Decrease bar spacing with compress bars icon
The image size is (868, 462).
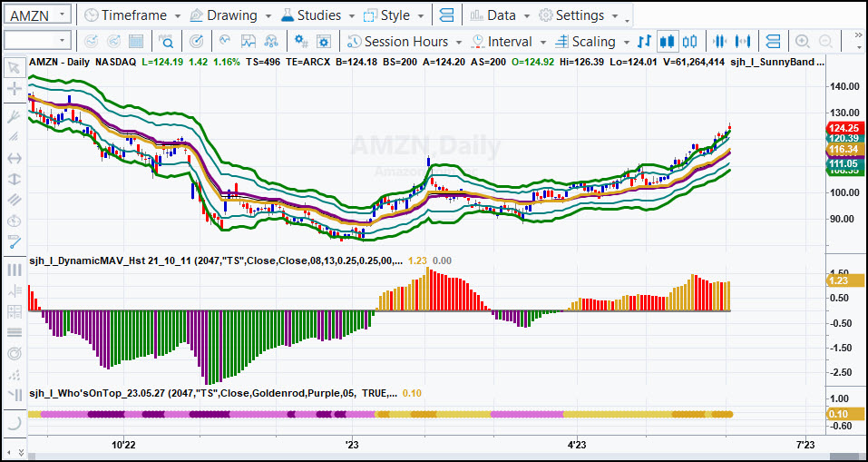pos(718,41)
